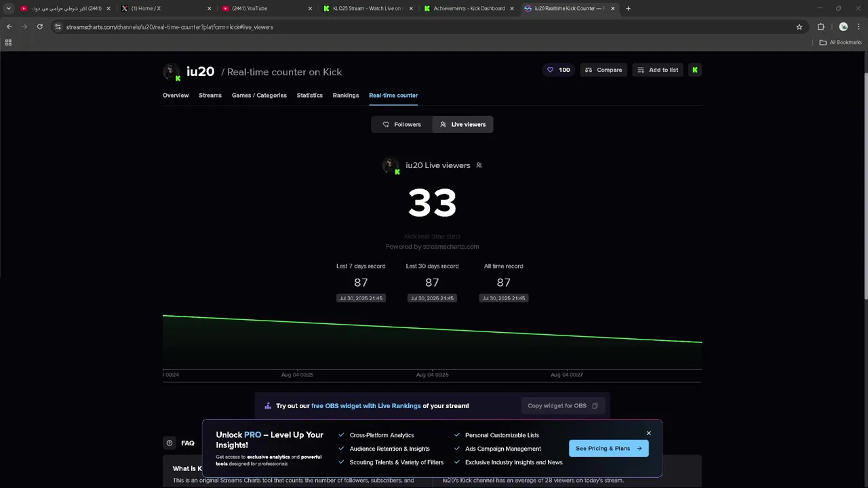The height and width of the screenshot is (488, 868).
Task: Click the heart 100 like button
Action: click(x=558, y=70)
